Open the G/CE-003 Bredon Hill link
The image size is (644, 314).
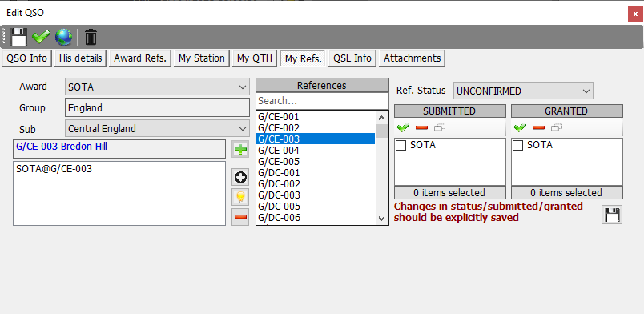click(61, 147)
